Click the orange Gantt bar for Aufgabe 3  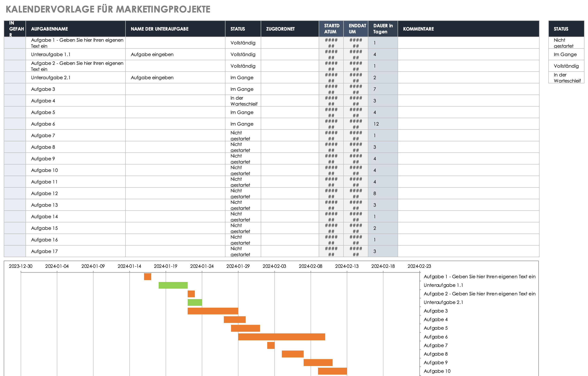click(213, 311)
